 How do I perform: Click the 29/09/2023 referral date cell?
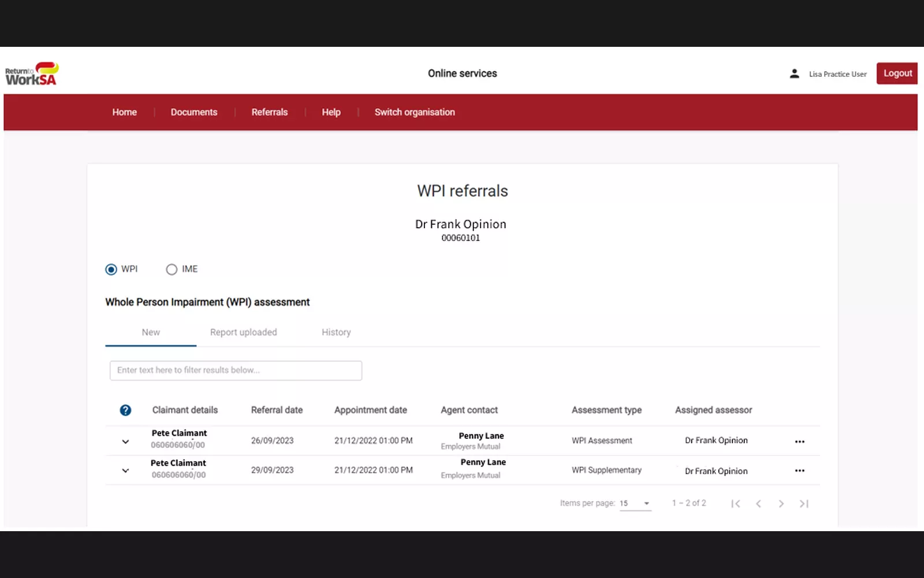point(272,470)
